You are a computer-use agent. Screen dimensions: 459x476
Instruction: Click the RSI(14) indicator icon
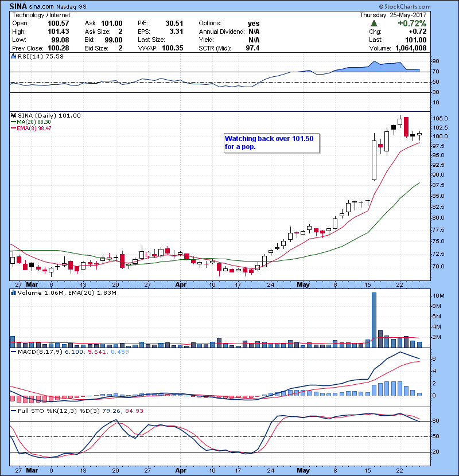tap(13, 56)
